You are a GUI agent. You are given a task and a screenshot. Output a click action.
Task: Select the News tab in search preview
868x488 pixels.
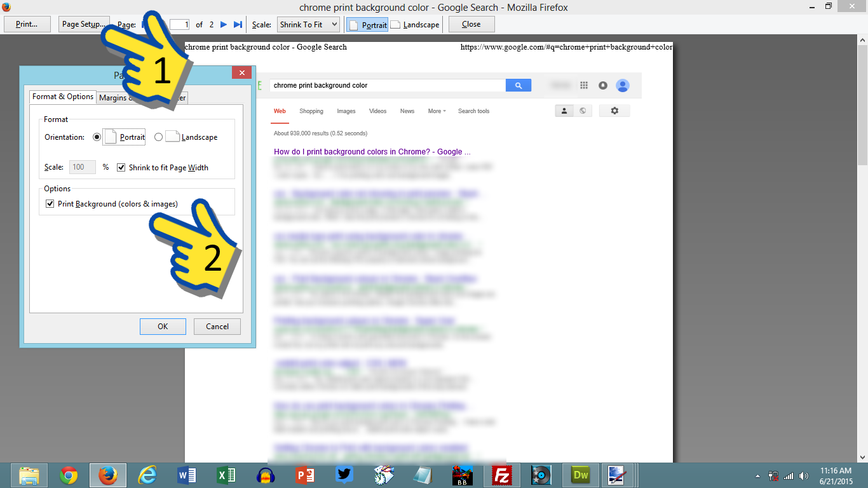coord(407,111)
